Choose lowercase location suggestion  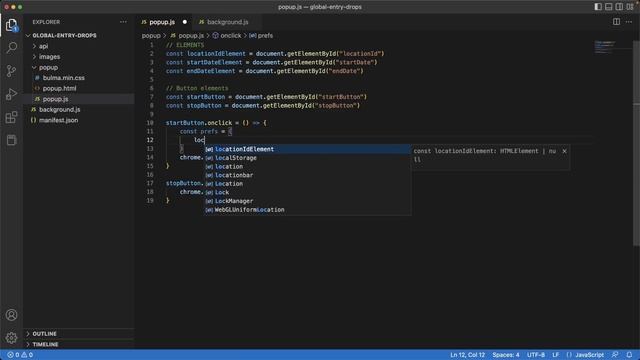coord(307,167)
